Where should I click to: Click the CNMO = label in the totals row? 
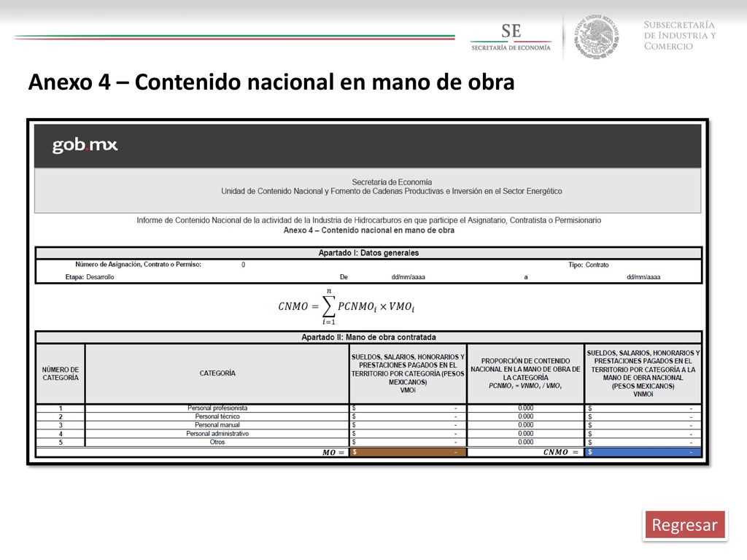click(561, 452)
